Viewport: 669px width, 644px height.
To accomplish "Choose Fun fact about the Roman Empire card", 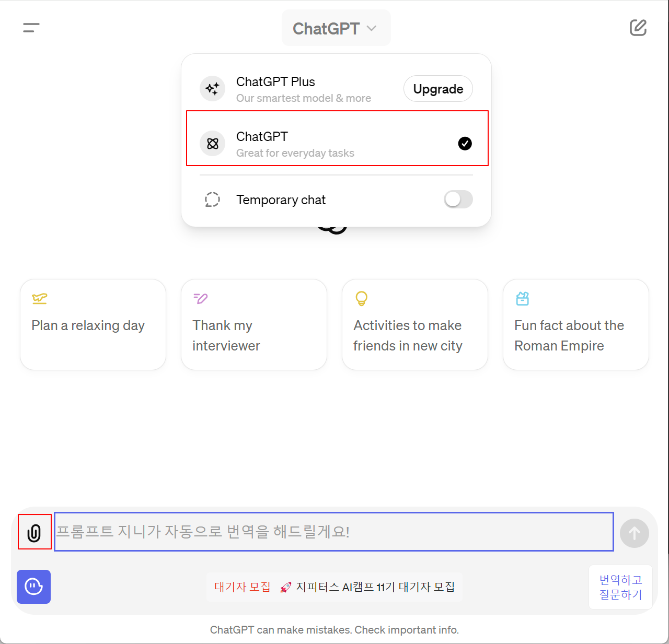I will (576, 324).
